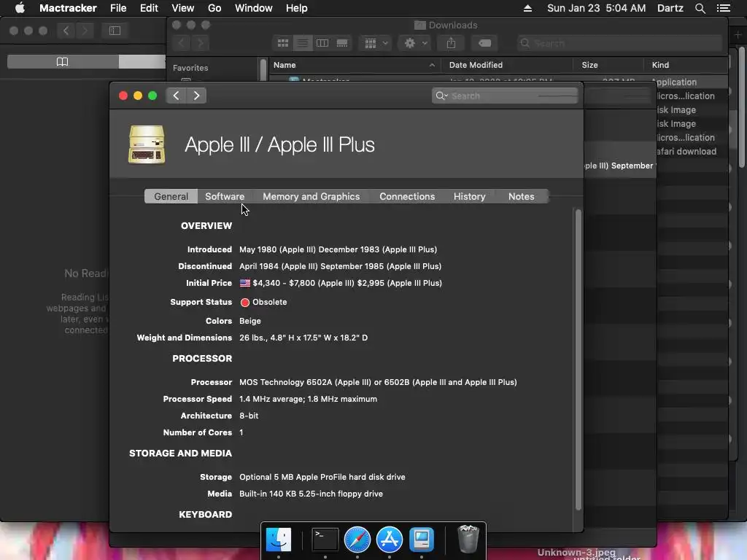The width and height of the screenshot is (747, 560).
Task: Select the Connections tab
Action: 407,196
